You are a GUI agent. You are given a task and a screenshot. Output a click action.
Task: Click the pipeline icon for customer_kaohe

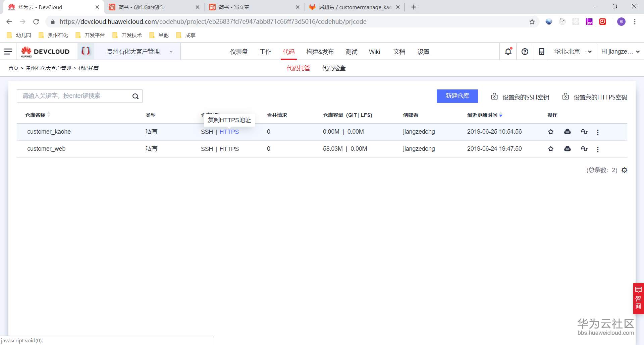click(x=584, y=132)
